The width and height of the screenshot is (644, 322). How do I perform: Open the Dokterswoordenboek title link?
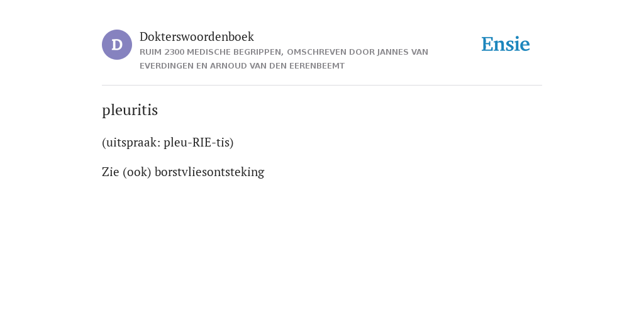point(197,36)
